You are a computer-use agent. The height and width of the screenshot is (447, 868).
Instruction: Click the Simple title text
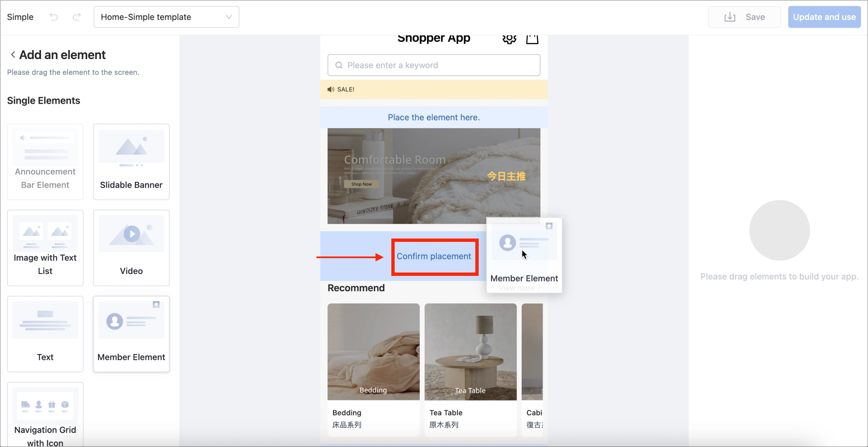(20, 17)
